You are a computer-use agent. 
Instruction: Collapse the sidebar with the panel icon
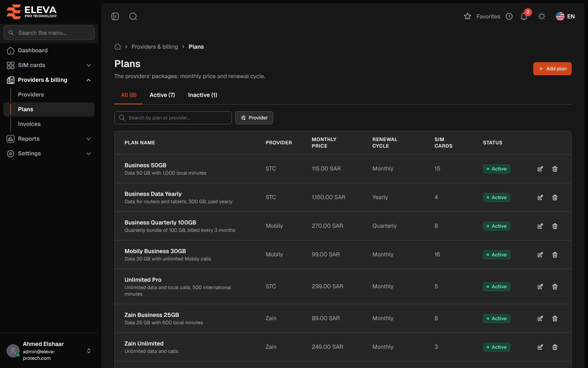115,16
